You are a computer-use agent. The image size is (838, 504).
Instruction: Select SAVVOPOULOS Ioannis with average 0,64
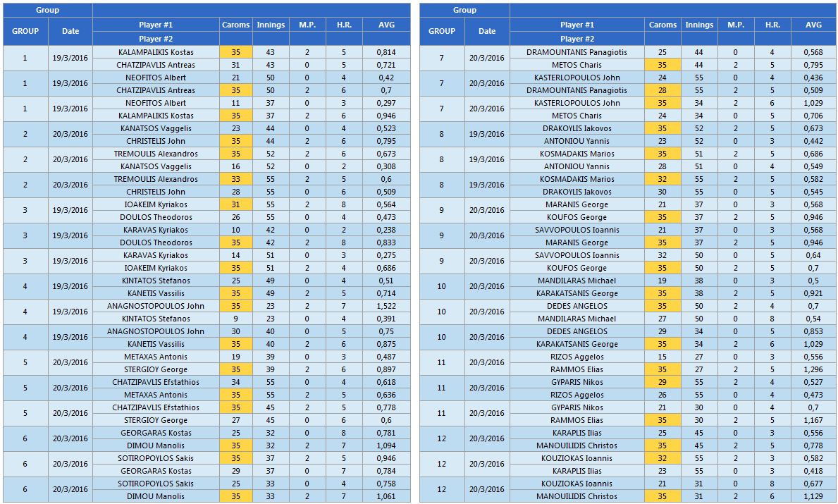(x=577, y=255)
